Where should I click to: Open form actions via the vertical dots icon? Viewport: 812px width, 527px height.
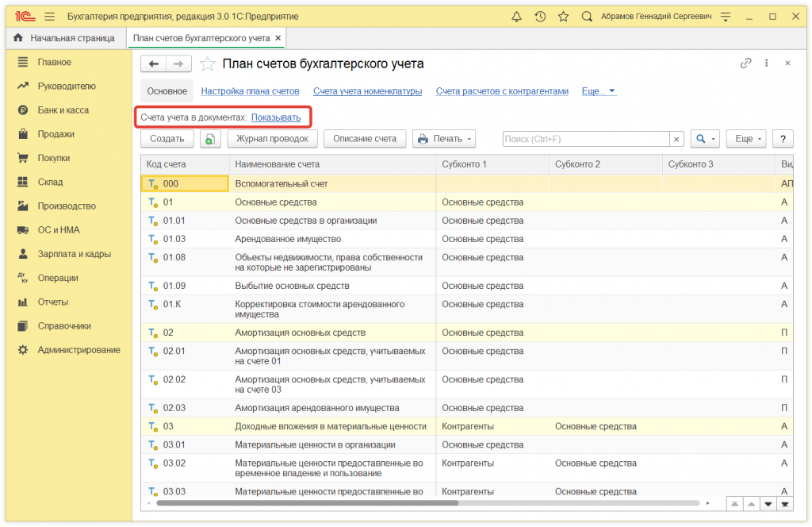click(766, 63)
